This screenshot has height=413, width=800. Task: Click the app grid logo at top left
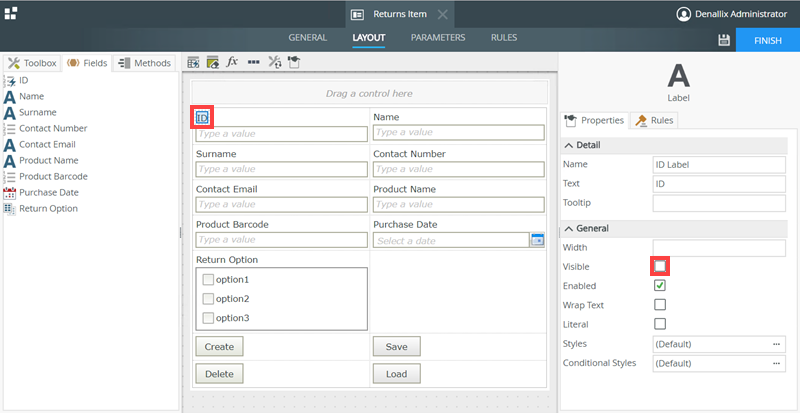[x=11, y=13]
